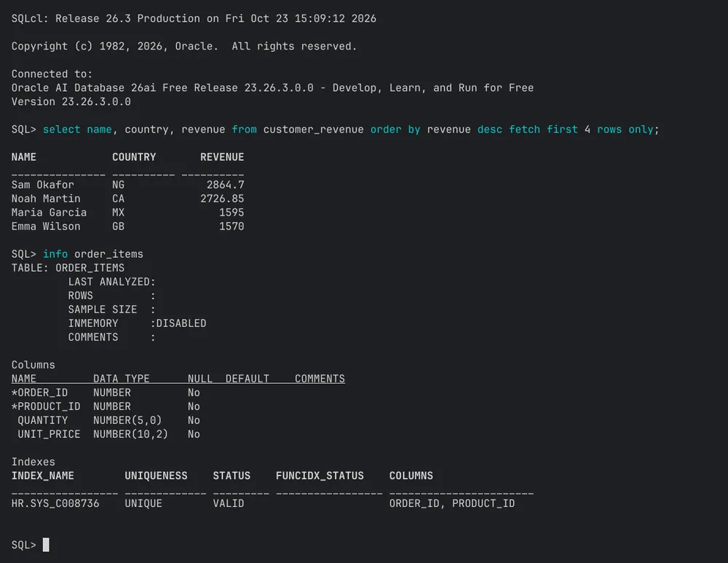Viewport: 728px width, 563px height.
Task: Click the COUNTRY column header of the query result
Action: [134, 157]
